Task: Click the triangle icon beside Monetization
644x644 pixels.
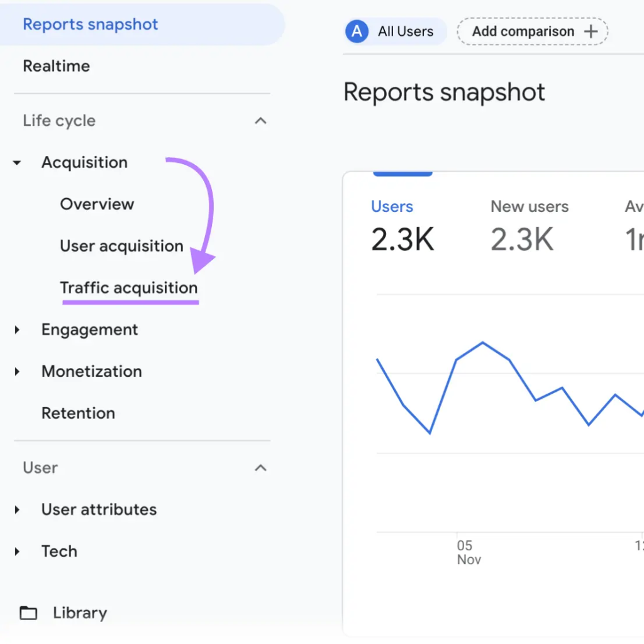Action: 17,371
